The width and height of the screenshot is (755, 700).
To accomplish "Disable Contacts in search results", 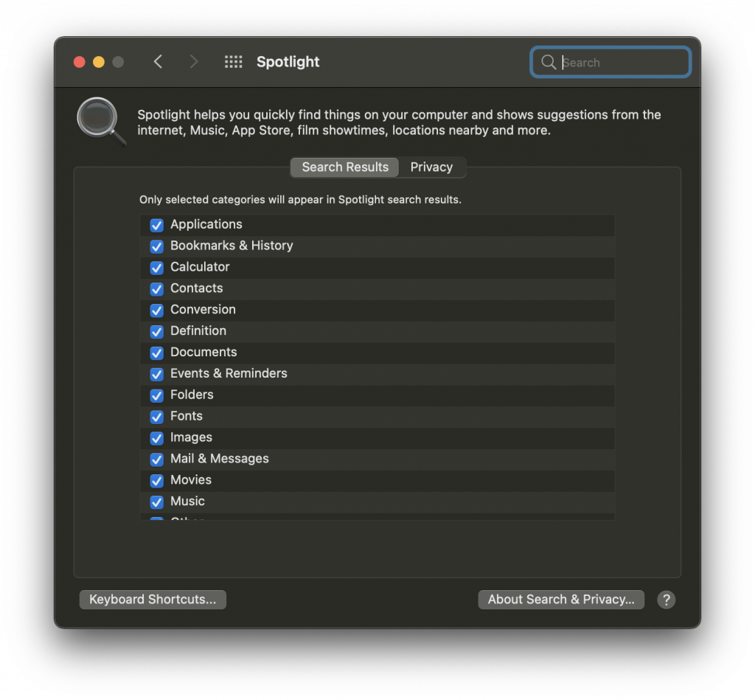I will 156,288.
